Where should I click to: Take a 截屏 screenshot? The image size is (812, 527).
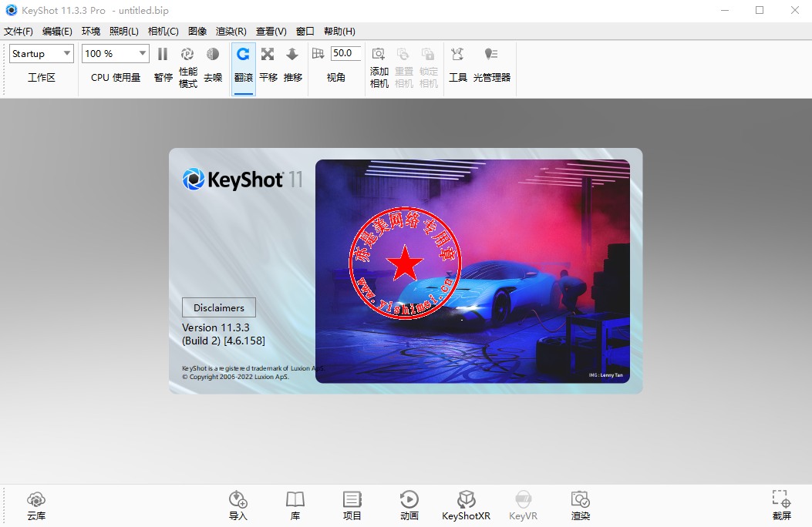point(781,505)
